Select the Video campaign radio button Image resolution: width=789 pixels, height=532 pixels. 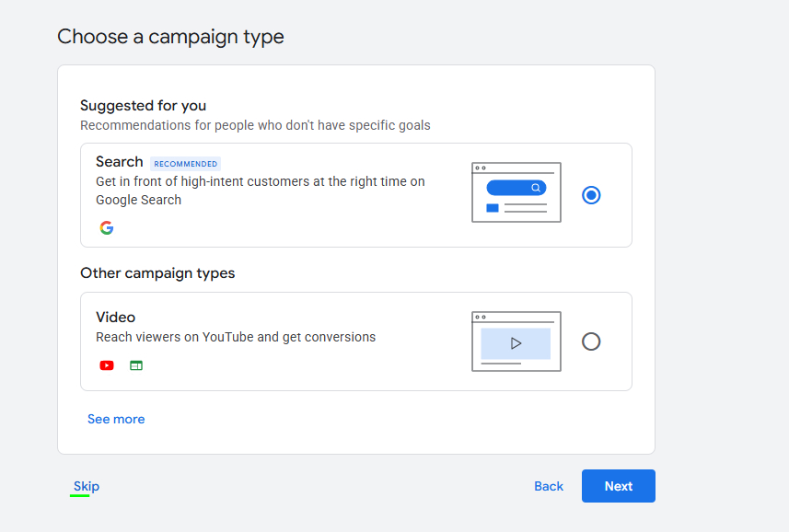[591, 341]
